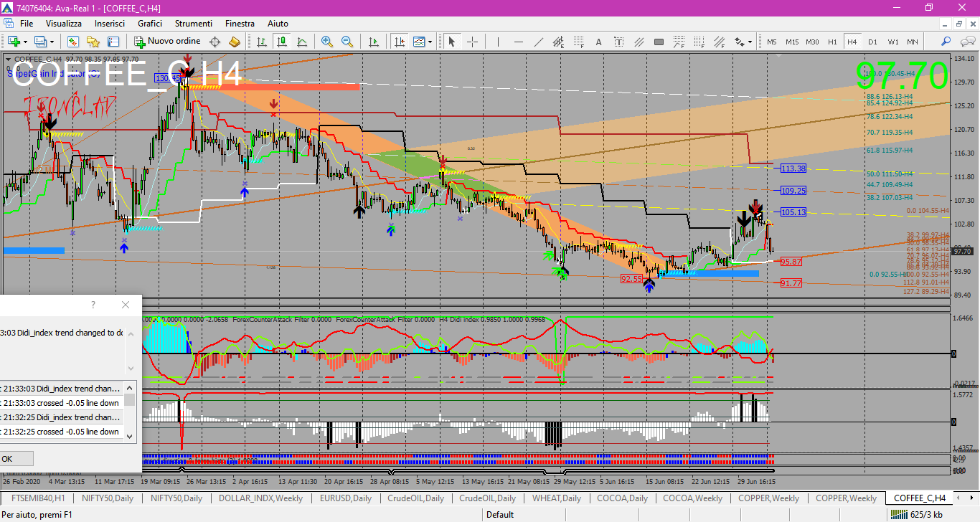This screenshot has width=980, height=522.
Task: Switch timeframe to M5
Action: pos(772,42)
